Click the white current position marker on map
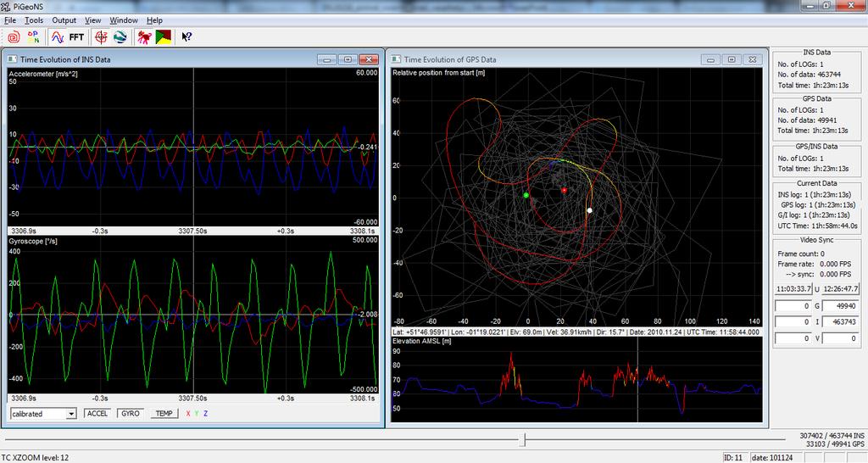The image size is (868, 463). click(590, 210)
